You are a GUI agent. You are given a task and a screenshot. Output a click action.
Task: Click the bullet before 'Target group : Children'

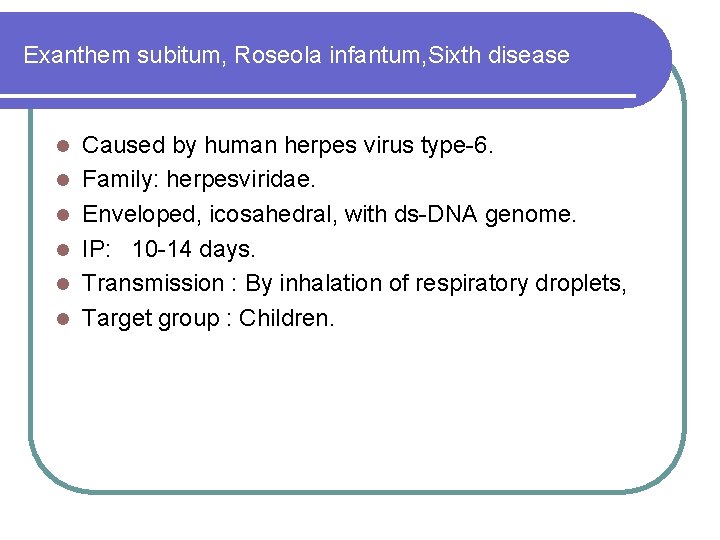(x=63, y=319)
